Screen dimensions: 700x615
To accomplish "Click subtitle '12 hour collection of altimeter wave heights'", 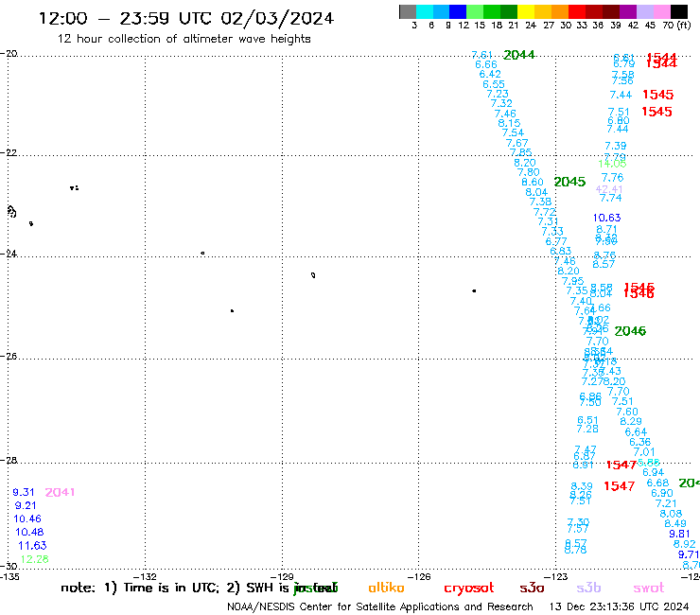I will click(184, 39).
